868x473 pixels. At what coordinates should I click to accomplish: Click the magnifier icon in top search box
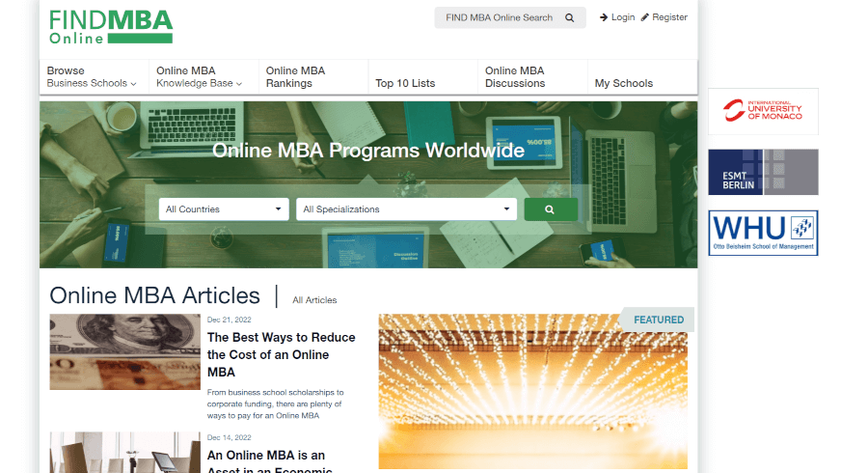(569, 17)
